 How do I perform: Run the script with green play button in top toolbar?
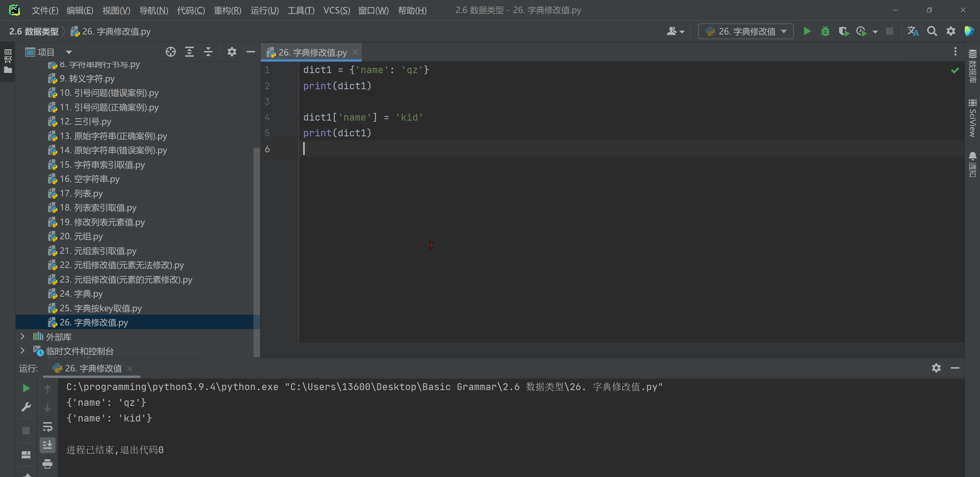tap(807, 31)
